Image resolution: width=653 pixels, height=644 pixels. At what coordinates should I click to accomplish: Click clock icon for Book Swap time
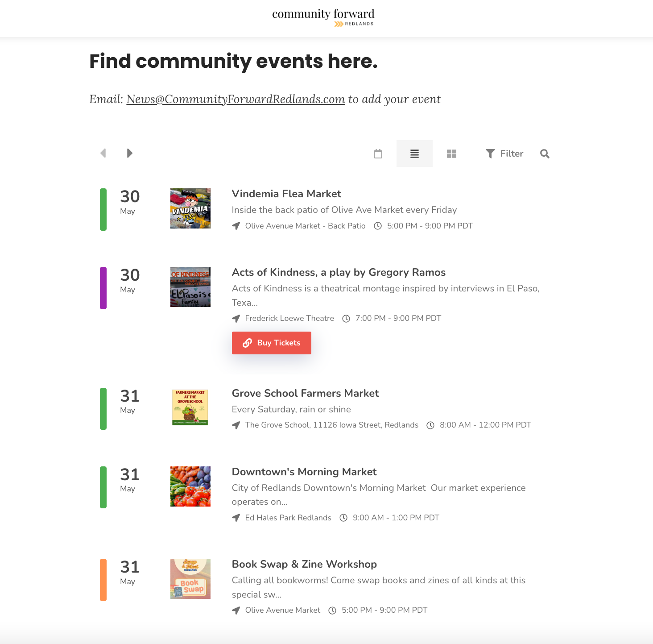[332, 610]
